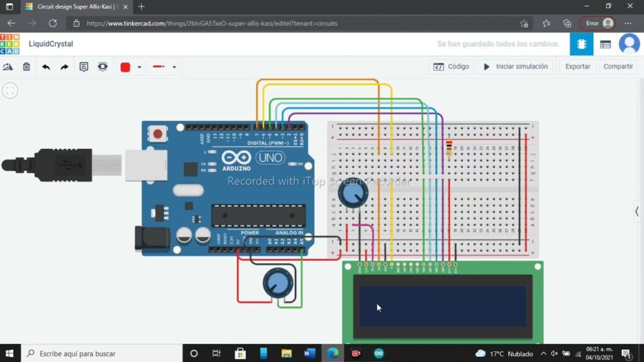Click the Exportar button

pos(577,67)
